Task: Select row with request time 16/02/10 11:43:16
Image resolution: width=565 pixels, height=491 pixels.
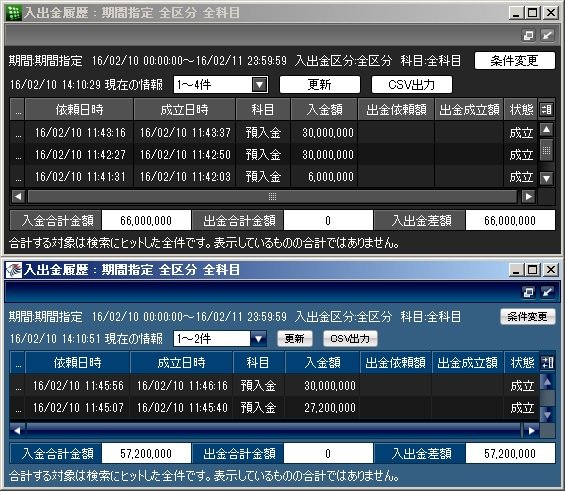Action: [274, 133]
